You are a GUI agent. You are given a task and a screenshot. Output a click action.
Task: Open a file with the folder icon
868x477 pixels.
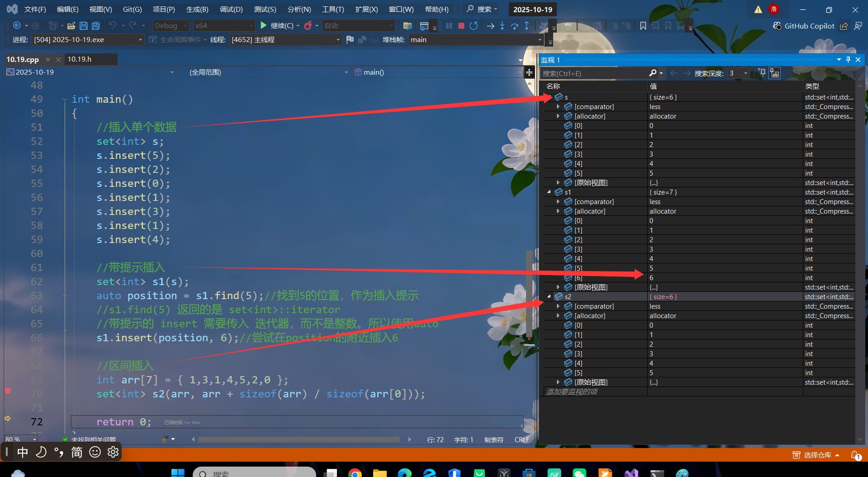(71, 26)
